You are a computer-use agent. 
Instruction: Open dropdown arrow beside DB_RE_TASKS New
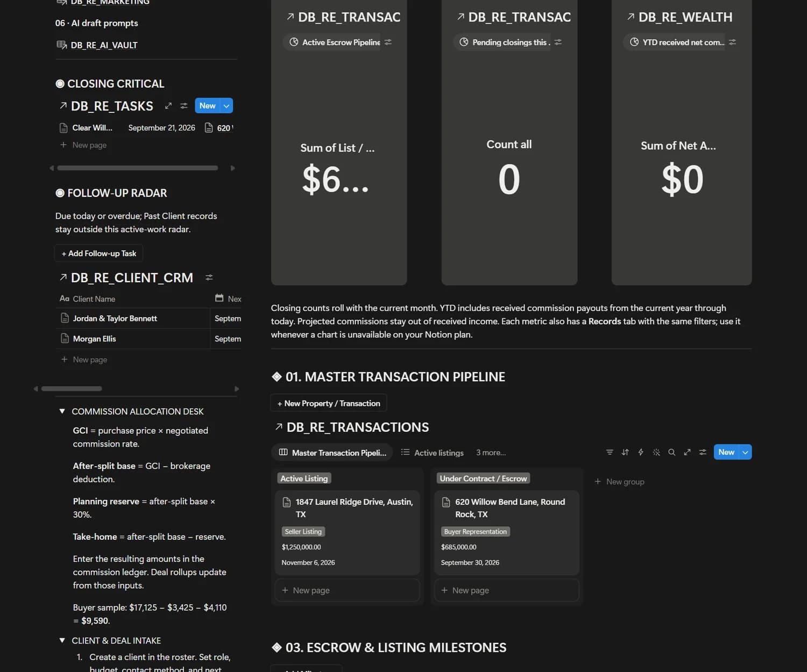click(x=227, y=106)
